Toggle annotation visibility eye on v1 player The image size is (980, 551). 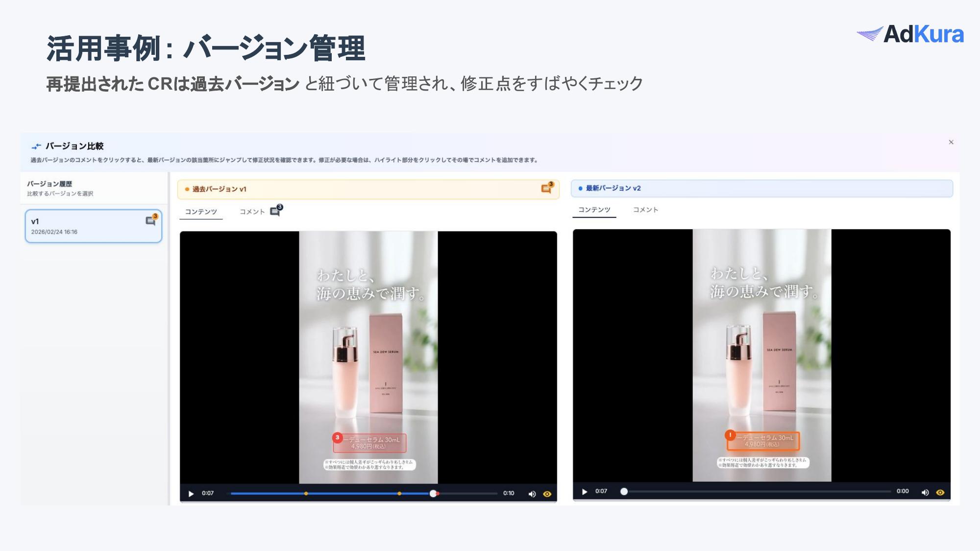tap(547, 494)
